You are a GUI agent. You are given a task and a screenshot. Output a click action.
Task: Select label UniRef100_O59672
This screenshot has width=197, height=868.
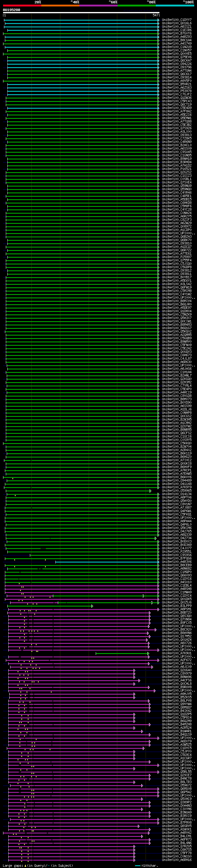coord(177,785)
